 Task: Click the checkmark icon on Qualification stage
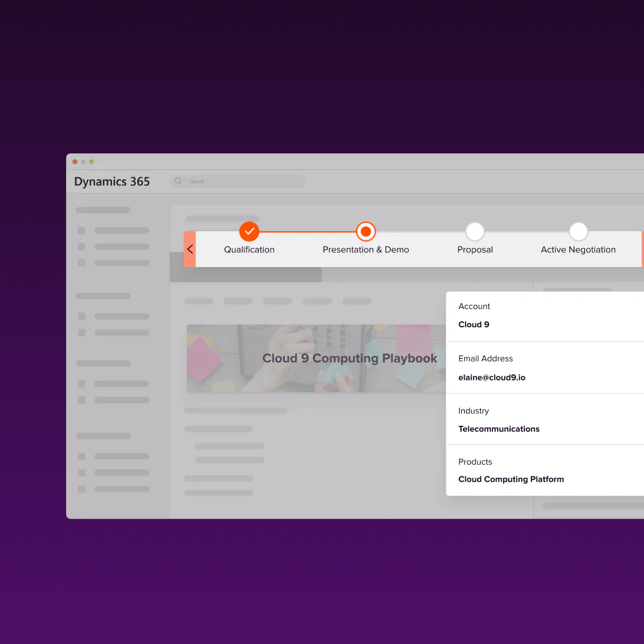point(249,231)
